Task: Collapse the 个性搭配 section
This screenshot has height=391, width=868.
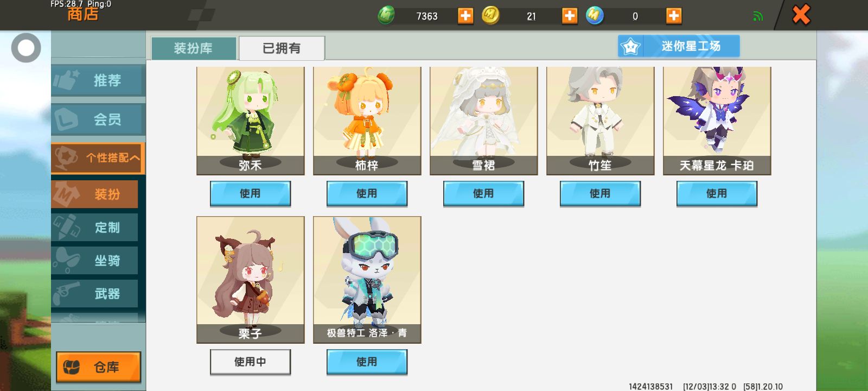Action: click(98, 158)
